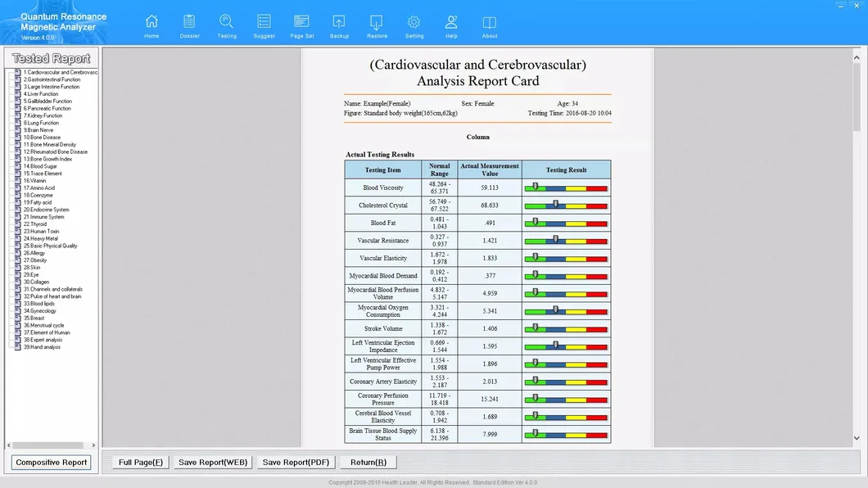Check the box beside Heavy Metal
Viewport: 868px width, 488px height.
pos(16,238)
